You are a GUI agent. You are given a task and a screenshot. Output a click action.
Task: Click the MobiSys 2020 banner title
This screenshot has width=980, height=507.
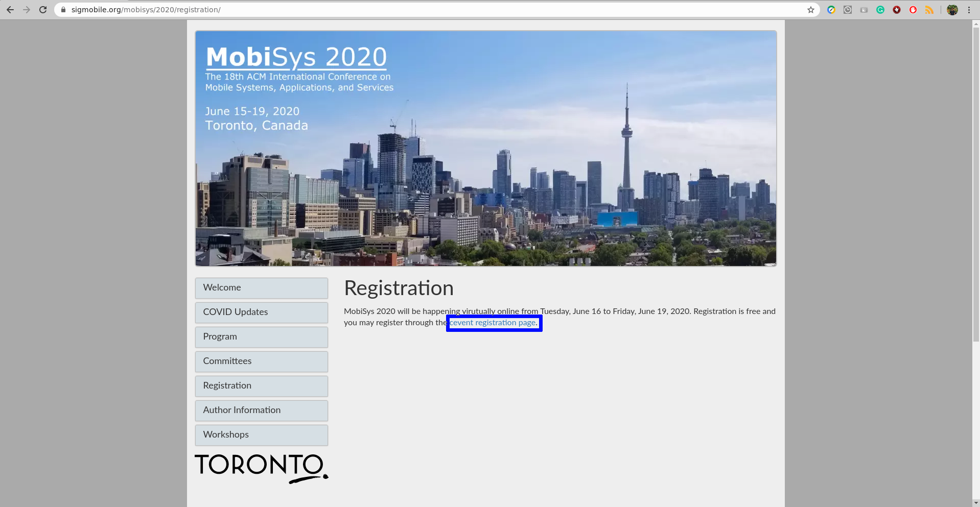[296, 57]
